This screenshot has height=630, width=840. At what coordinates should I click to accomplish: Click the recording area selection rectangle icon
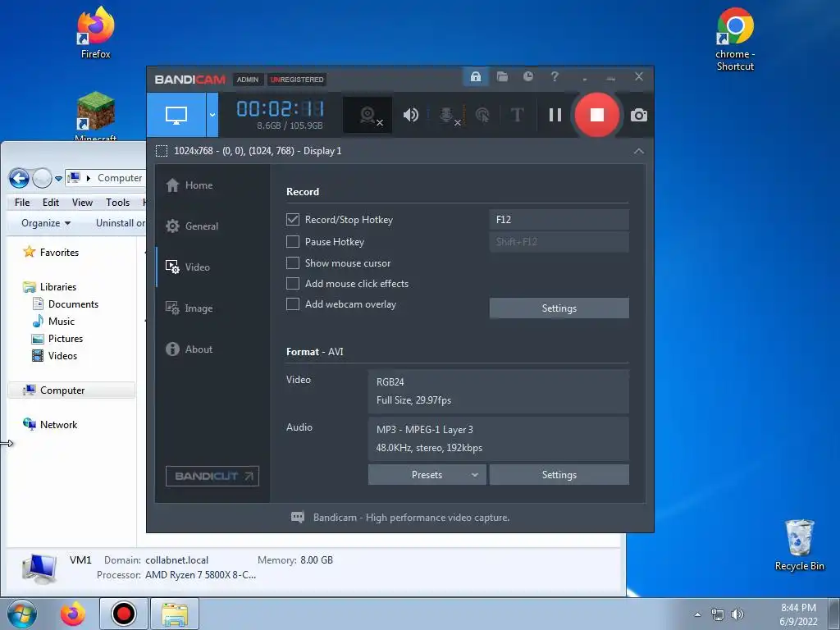162,151
